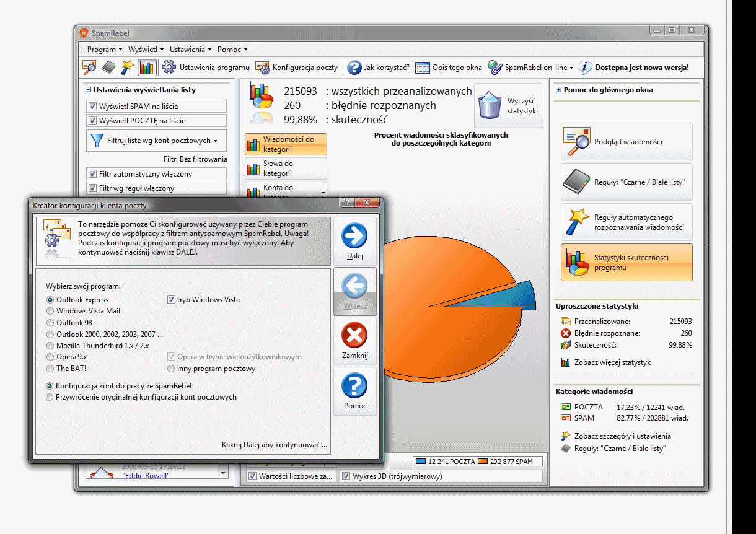Image resolution: width=756 pixels, height=534 pixels.
Task: Click the orange SPAM legend swatch
Action: click(483, 462)
